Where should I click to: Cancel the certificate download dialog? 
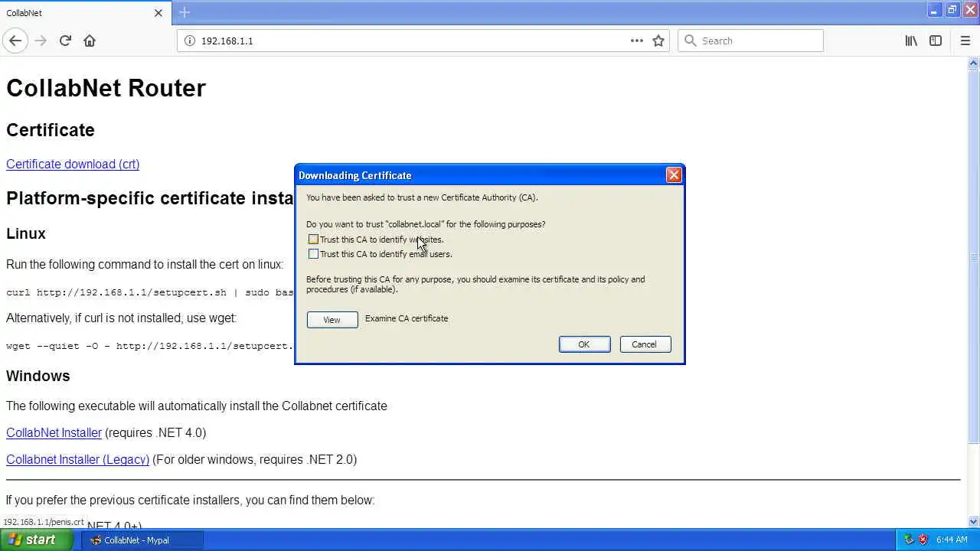[644, 344]
